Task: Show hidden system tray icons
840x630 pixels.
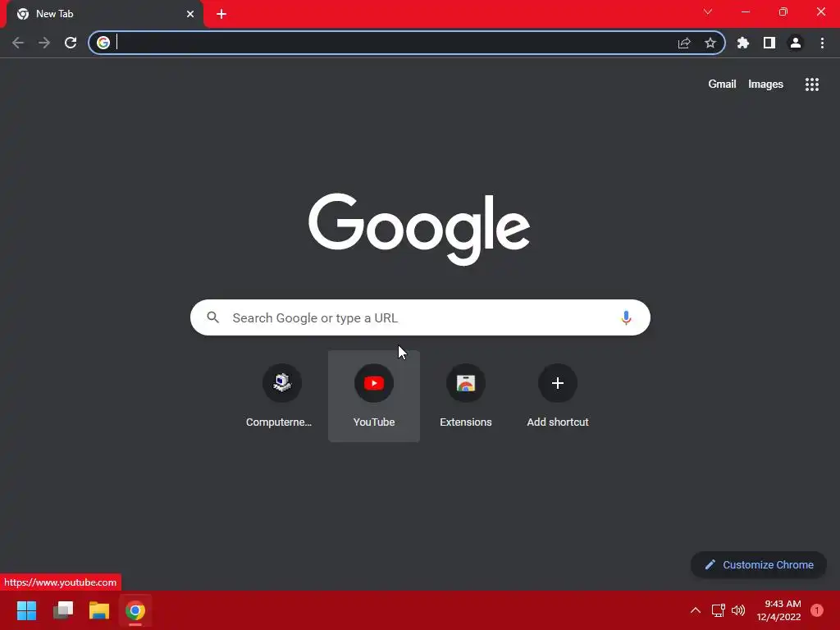Action: click(x=696, y=610)
